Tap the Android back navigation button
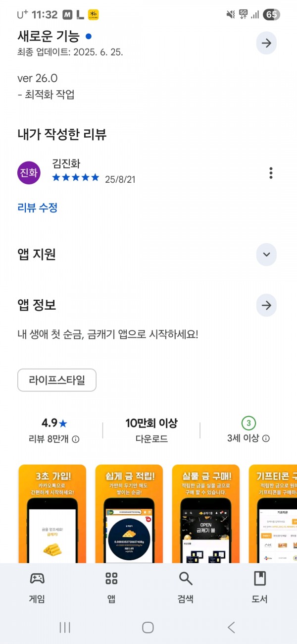Viewport: 297px width, 644px height. pyautogui.click(x=231, y=627)
